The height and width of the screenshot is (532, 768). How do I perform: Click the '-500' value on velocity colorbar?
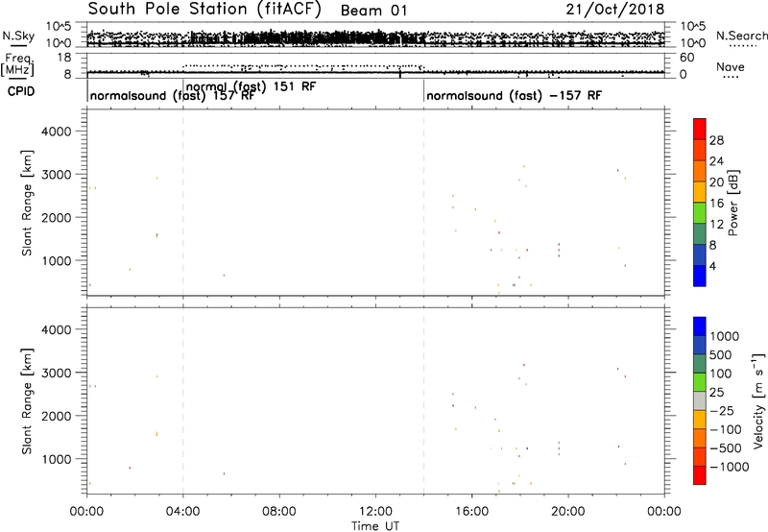tap(726, 448)
